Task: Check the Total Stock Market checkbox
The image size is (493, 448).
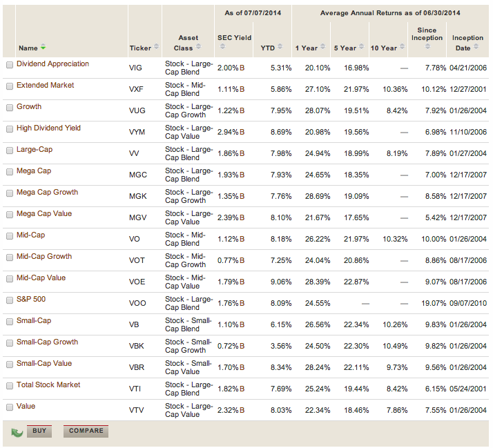Action: tap(10, 385)
